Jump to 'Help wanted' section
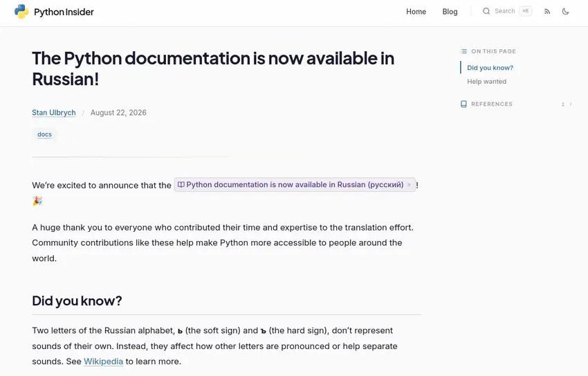The image size is (588, 376). coord(486,82)
